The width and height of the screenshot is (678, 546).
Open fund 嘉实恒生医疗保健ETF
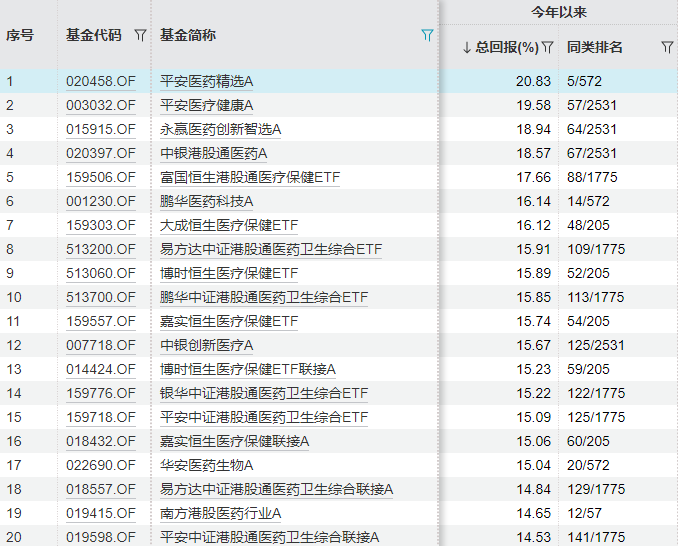coord(229,321)
